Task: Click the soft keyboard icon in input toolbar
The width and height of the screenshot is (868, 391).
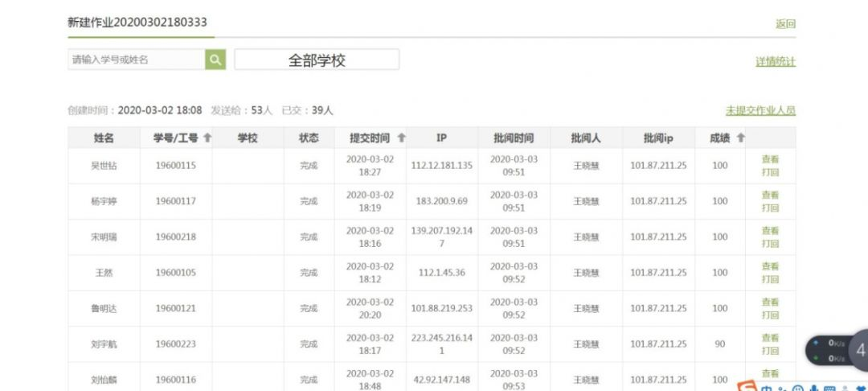Action: point(830,388)
